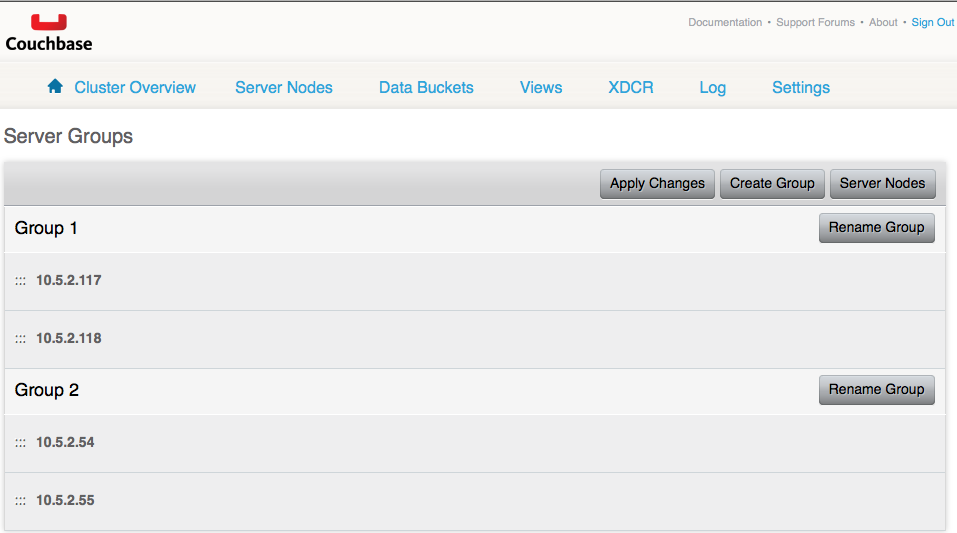Click drag handle icon for 10.5.2.118
The height and width of the screenshot is (533, 957).
click(20, 339)
